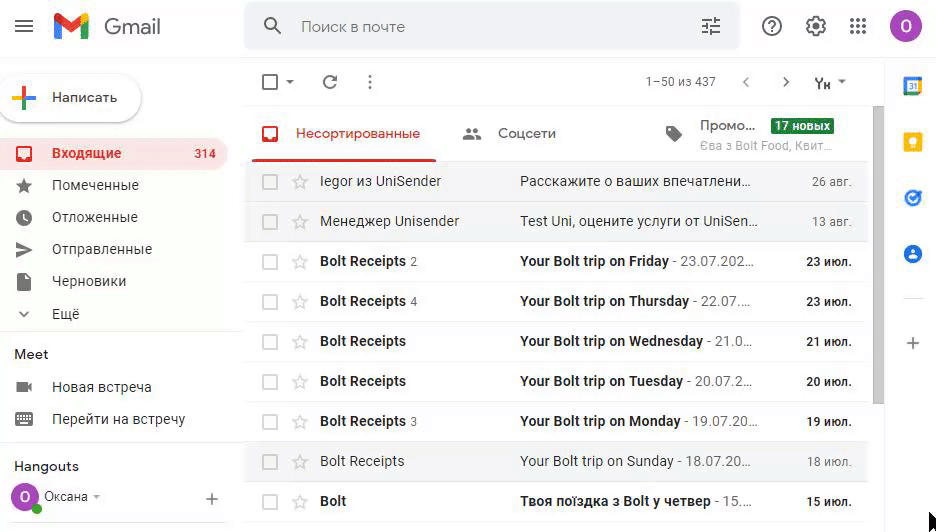
Task: Open select-all dropdown arrow
Action: (x=290, y=82)
